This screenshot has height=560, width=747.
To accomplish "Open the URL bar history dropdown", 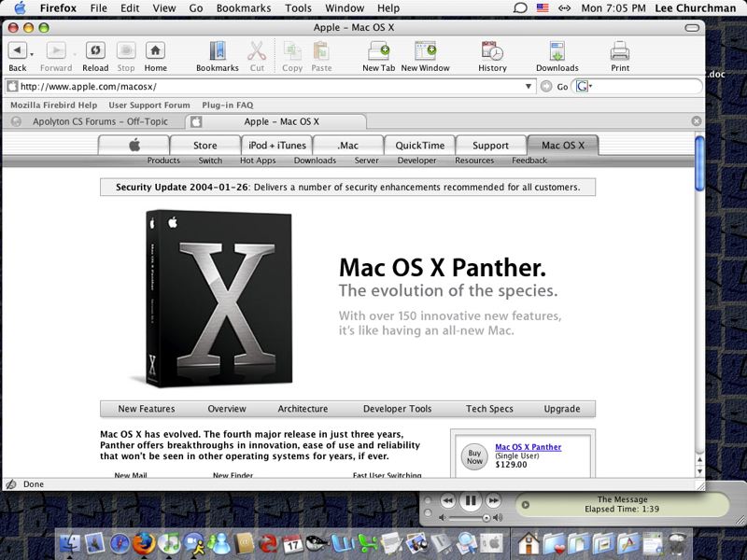I will tap(529, 87).
